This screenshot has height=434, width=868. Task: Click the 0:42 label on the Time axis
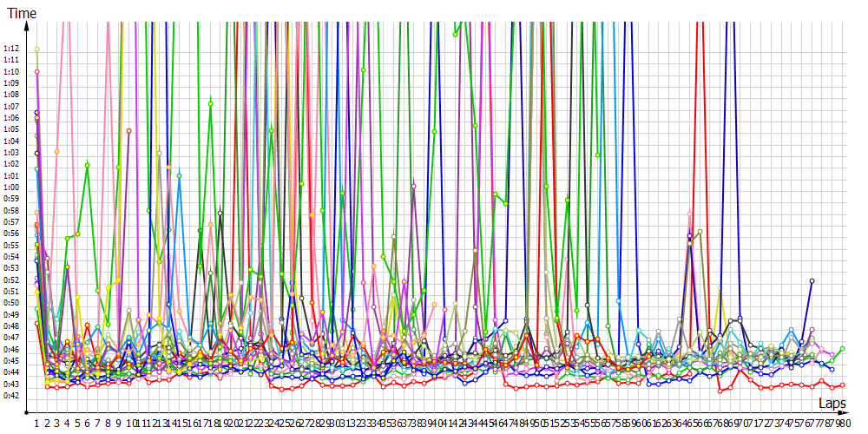[x=11, y=396]
